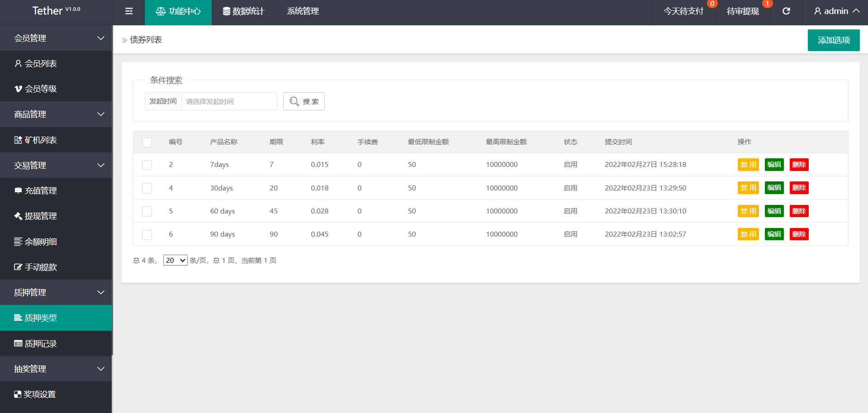Click the red 删除 button for 30days
Screen dimensions: 868x413
(x=799, y=188)
